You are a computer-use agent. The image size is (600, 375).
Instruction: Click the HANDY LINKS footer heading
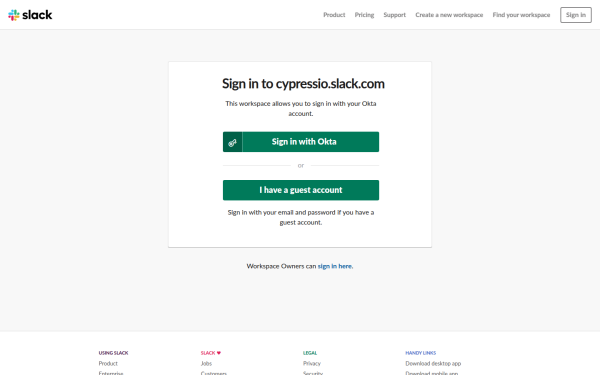click(421, 353)
